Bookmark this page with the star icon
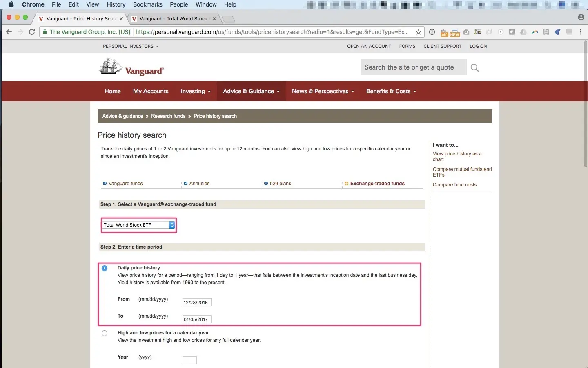Viewport: 588px width, 368px height. 419,32
